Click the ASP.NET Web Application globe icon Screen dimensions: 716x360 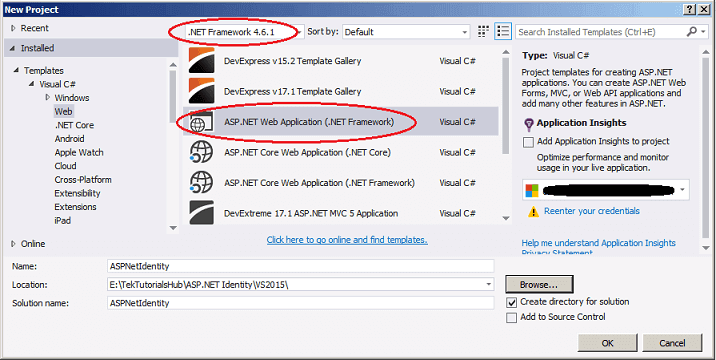[x=201, y=122]
